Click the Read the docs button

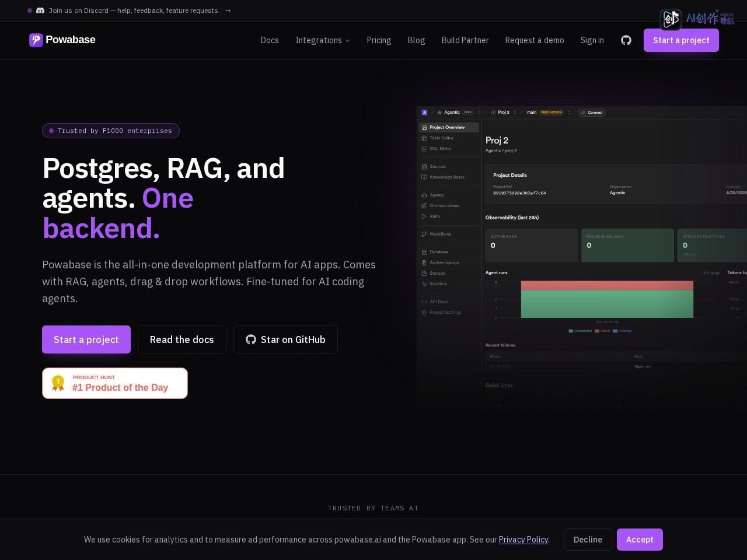[182, 339]
